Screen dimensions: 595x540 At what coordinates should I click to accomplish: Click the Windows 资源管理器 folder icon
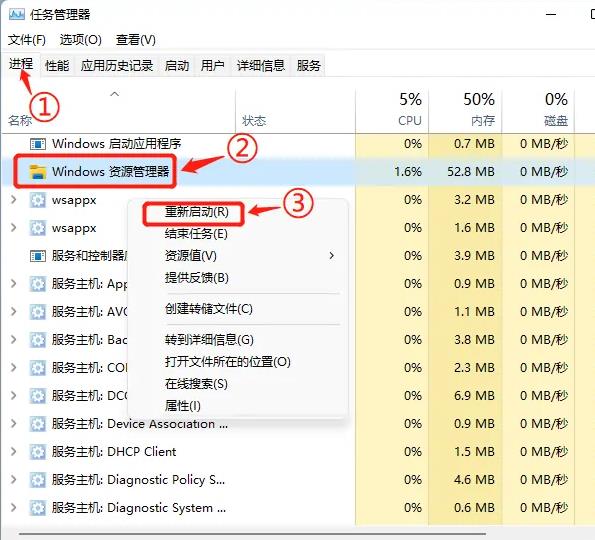click(38, 172)
